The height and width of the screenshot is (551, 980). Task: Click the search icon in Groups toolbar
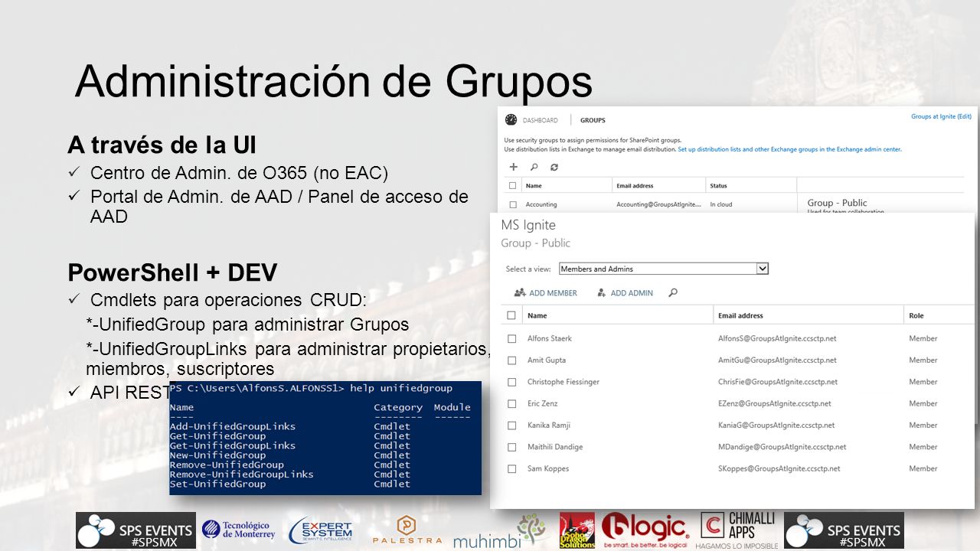[x=534, y=167]
